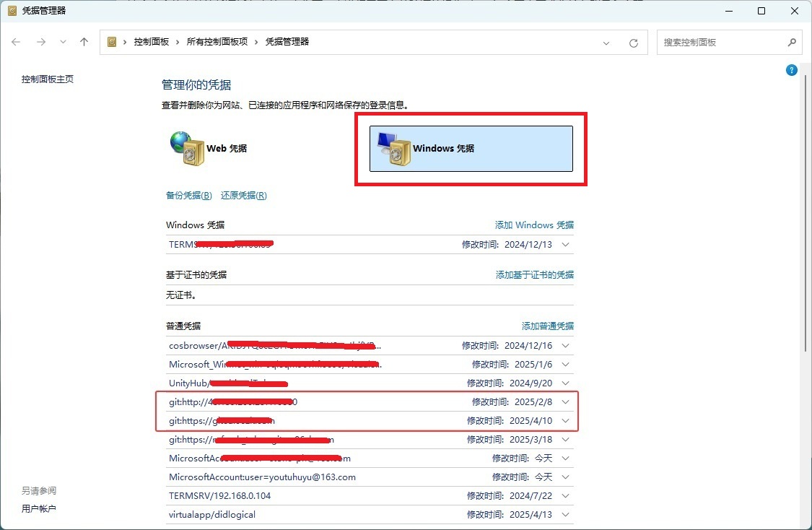The width and height of the screenshot is (812, 530).
Task: Click 添加基于证书的凭据 link
Action: point(534,274)
